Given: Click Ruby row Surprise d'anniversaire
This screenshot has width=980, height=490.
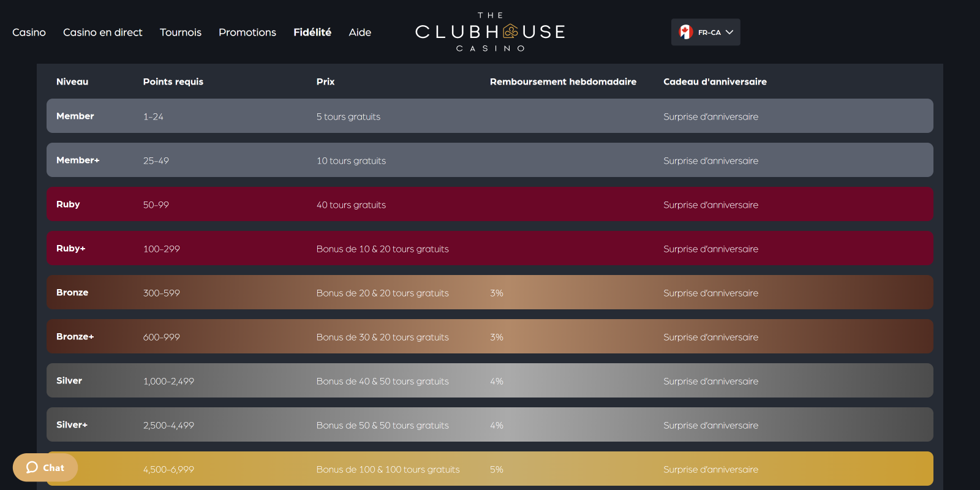Looking at the screenshot, I should click(x=710, y=205).
